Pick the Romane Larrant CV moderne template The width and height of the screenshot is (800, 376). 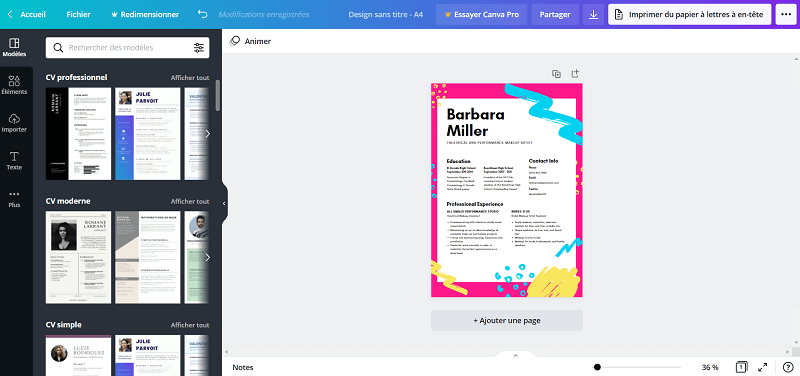(x=79, y=257)
